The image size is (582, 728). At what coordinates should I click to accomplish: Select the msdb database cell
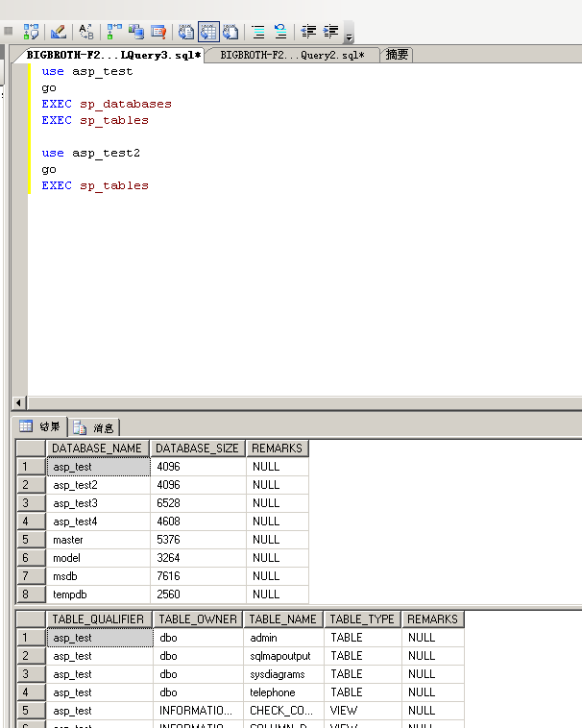[98, 576]
